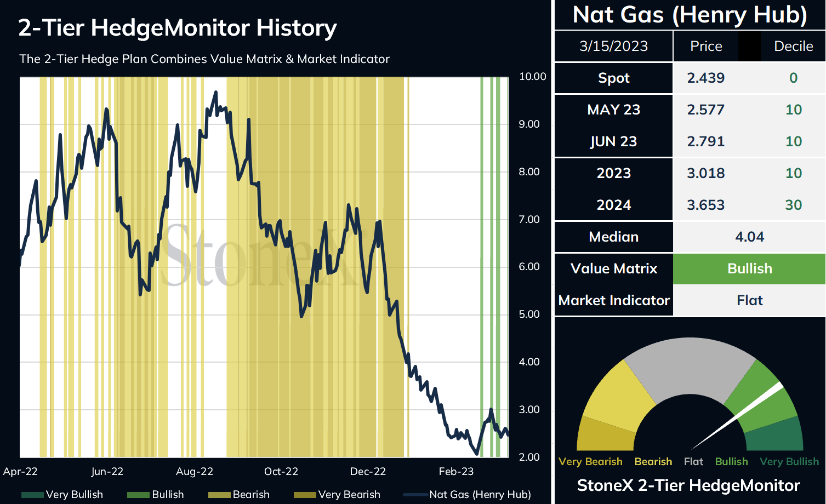Click the 3/15/2023 date cell
Viewport: 826px width, 504px height.
(x=613, y=46)
